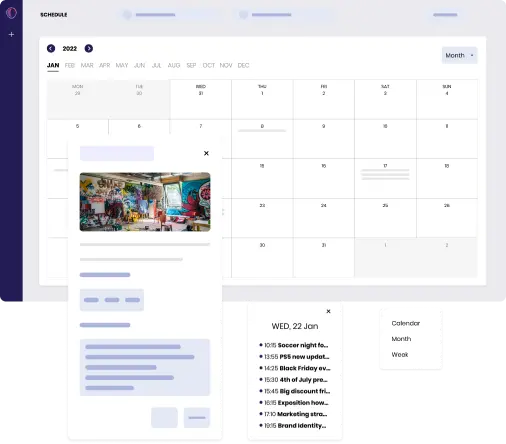Viewport: 506px width, 444px height.
Task: Select the FEB month tab
Action: coord(70,65)
